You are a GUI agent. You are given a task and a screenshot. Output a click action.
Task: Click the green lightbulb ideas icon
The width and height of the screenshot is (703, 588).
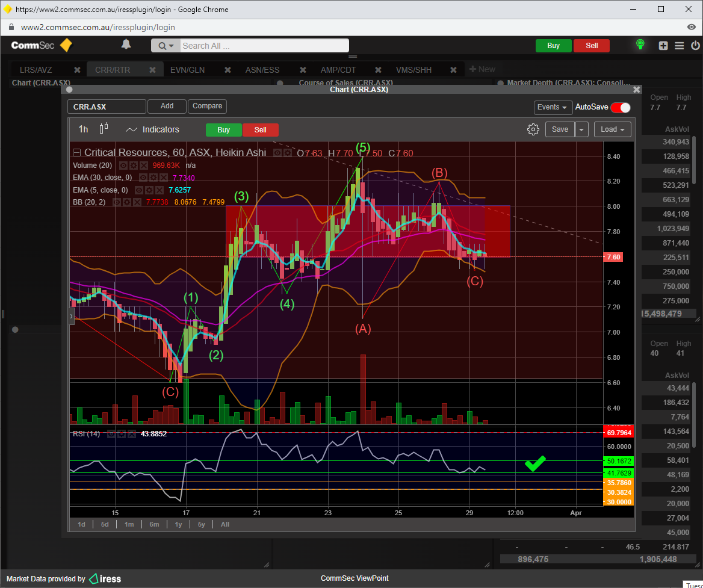click(640, 45)
